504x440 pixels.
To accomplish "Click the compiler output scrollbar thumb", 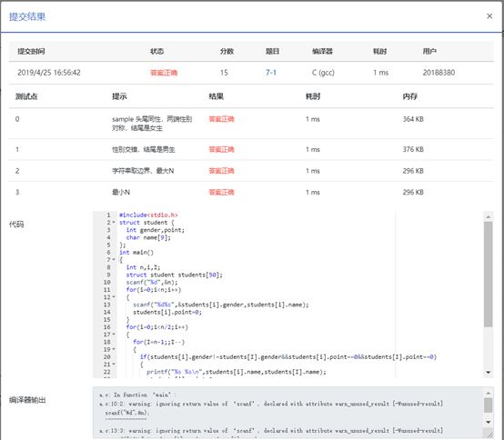I will coord(488,405).
